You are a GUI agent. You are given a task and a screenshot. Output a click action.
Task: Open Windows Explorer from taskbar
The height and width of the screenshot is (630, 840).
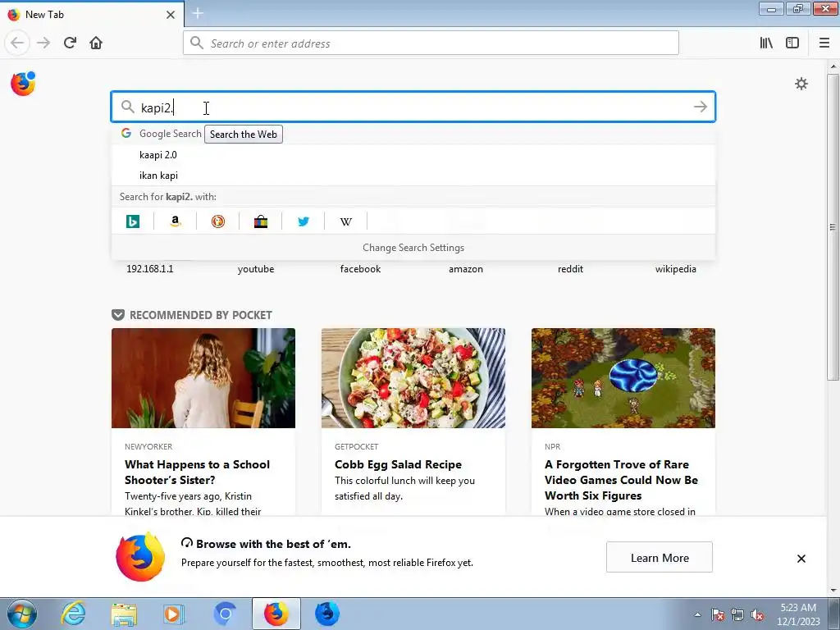124,614
